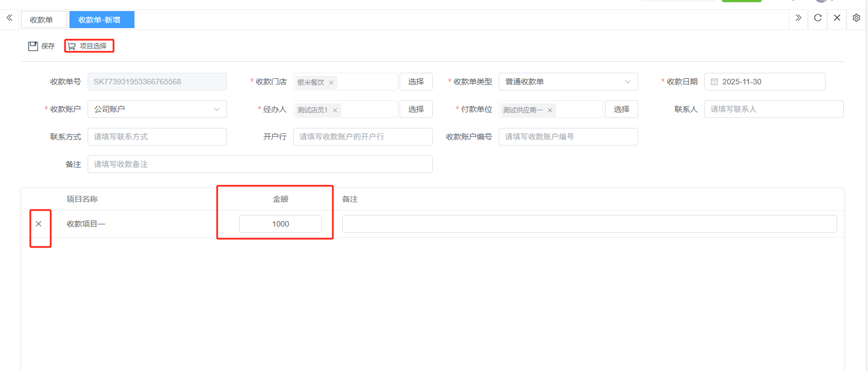Screen dimensions: 868x371
Task: Open the 收款日期 date picker
Action: [x=764, y=82]
